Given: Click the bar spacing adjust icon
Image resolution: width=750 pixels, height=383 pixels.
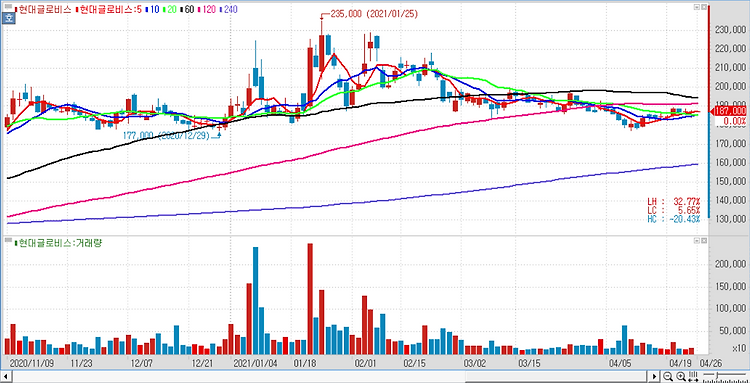Looking at the screenshot, I should [694, 376].
